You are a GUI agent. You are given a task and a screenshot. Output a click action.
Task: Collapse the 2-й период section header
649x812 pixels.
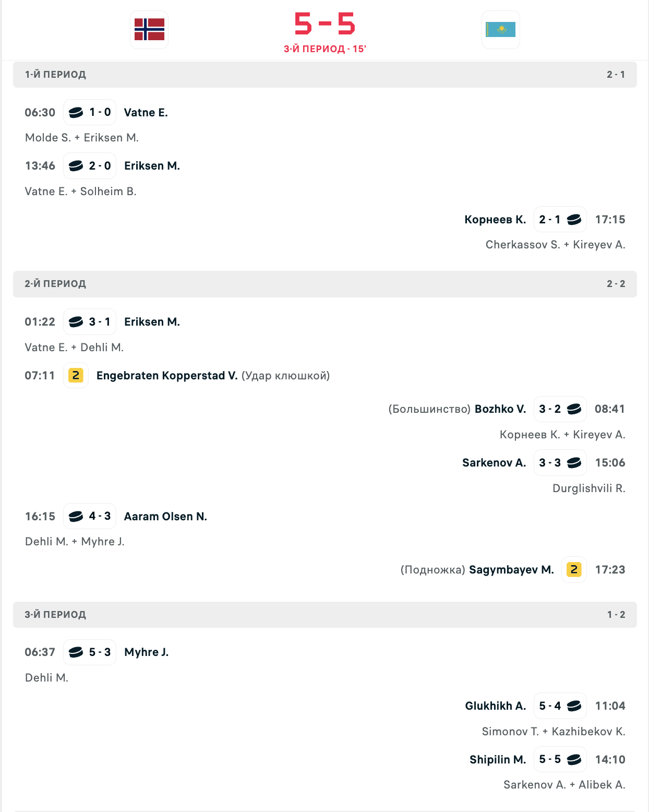pos(324,284)
